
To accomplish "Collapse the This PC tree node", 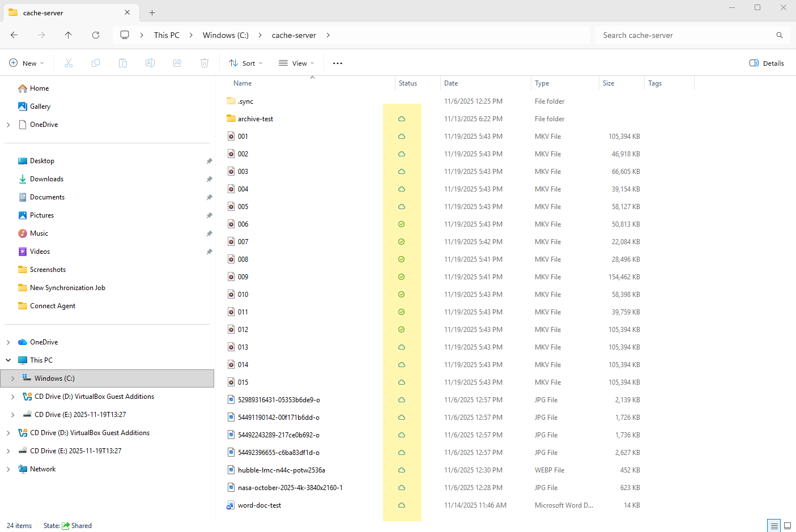I will [8, 360].
